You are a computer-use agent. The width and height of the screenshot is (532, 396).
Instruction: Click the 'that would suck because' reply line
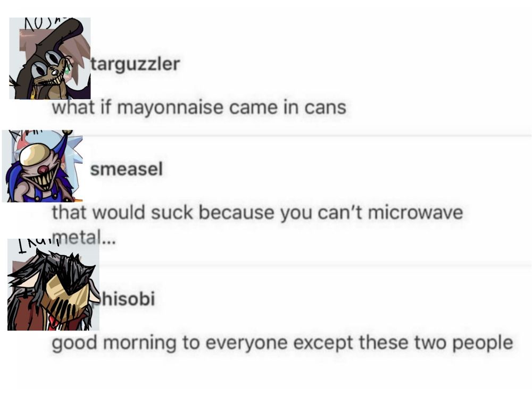coord(257,213)
